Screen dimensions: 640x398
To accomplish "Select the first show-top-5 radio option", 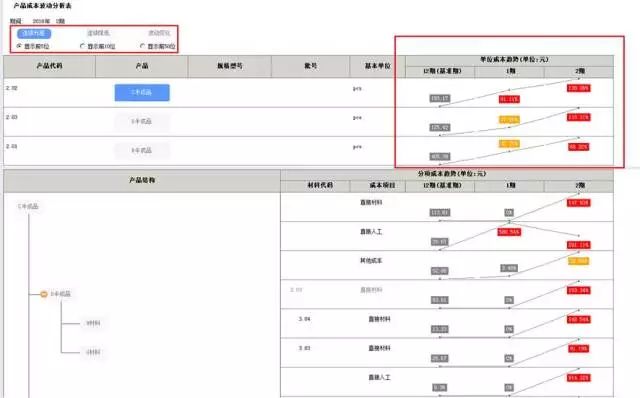I will click(x=19, y=46).
